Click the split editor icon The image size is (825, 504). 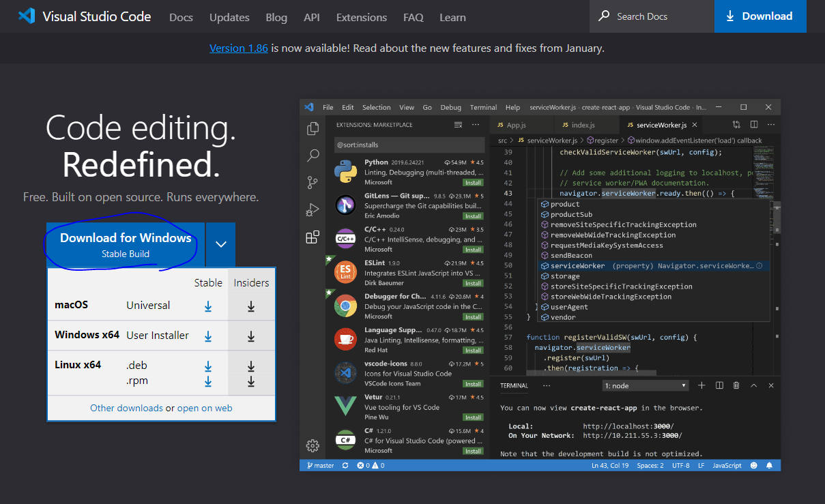click(754, 125)
